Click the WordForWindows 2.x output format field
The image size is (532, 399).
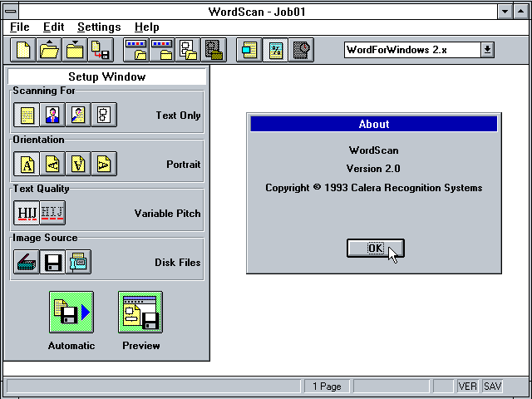click(x=412, y=50)
